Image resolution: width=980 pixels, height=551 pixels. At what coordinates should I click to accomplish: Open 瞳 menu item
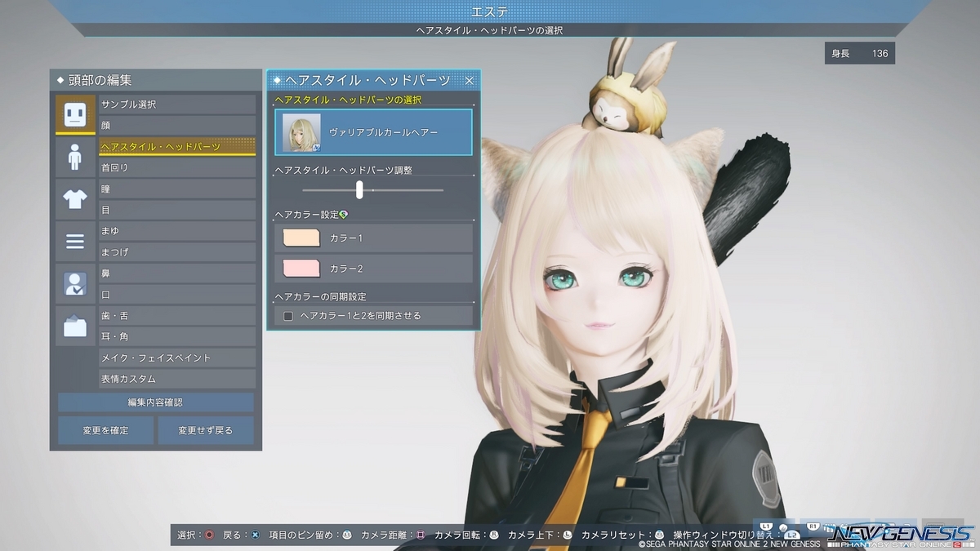point(177,189)
